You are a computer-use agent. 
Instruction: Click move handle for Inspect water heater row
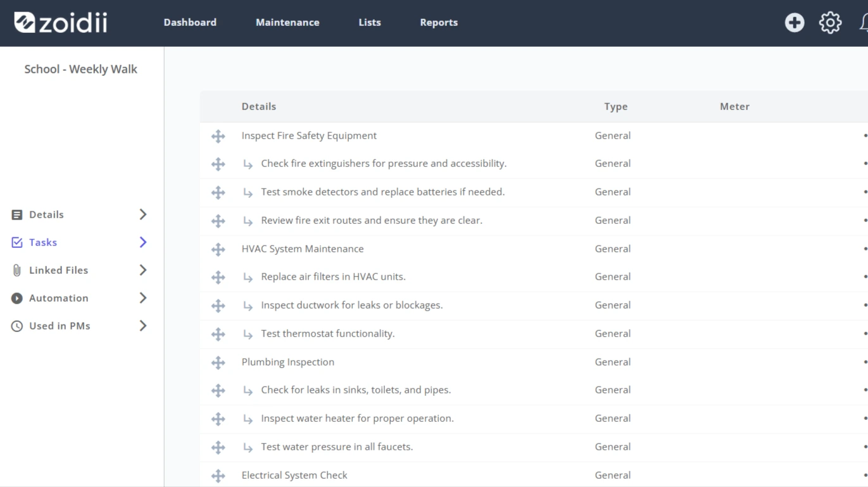pos(218,419)
